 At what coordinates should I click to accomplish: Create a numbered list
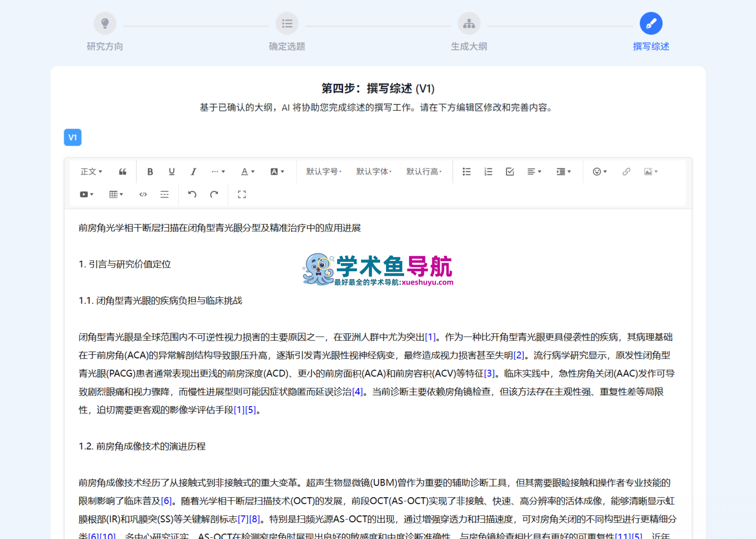488,172
